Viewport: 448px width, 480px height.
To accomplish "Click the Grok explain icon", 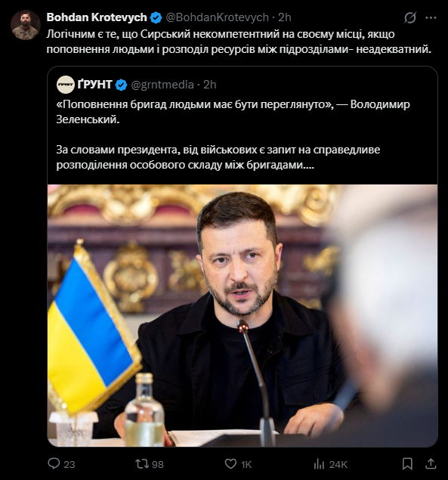I will pyautogui.click(x=409, y=17).
